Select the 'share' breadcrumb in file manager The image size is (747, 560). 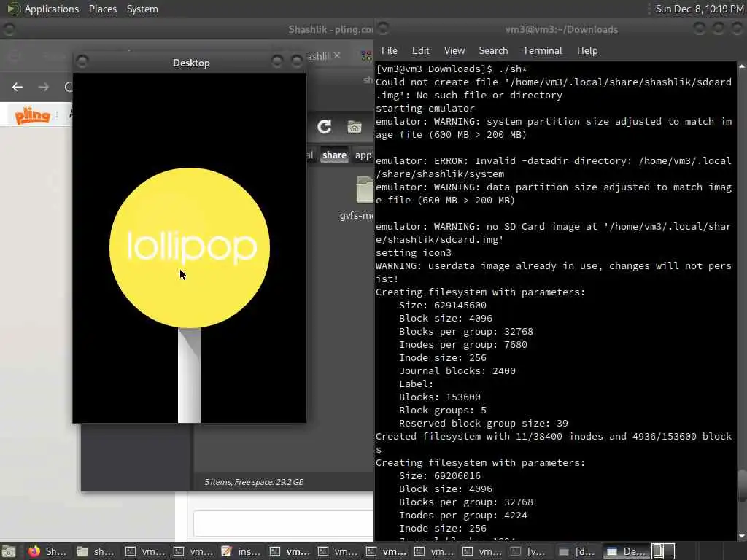point(334,155)
